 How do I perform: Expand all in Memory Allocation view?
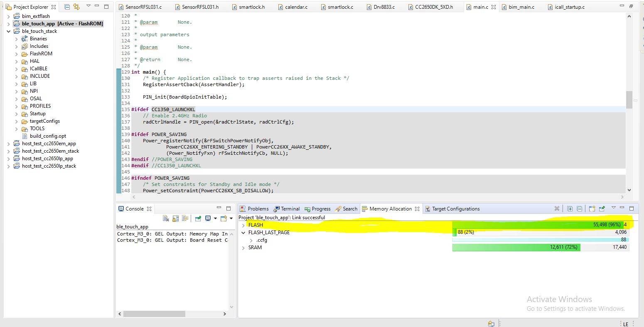click(570, 209)
